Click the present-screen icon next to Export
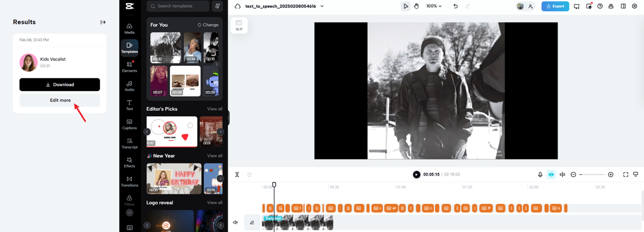The image size is (644, 232). pyautogui.click(x=577, y=6)
